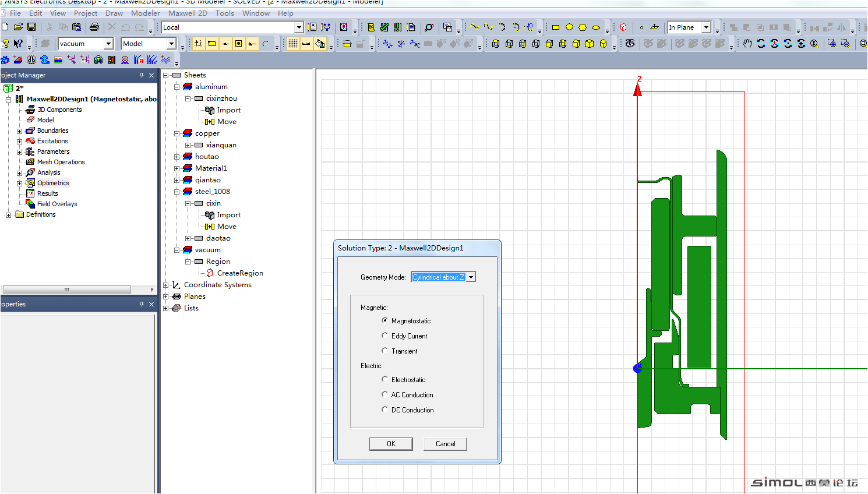This screenshot has height=494, width=868.
Task: Select the AC Conduction option
Action: click(384, 394)
